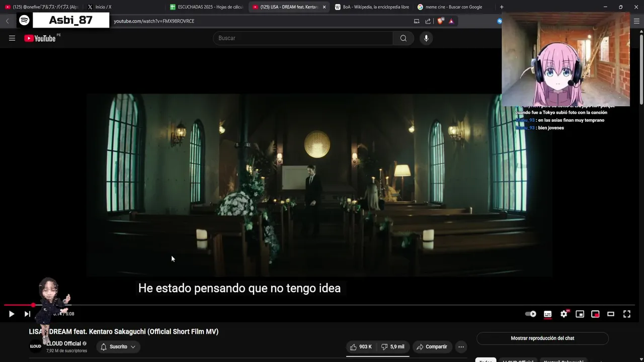Click the Shazam extension icon
This screenshot has height=362, width=644.
(x=499, y=21)
